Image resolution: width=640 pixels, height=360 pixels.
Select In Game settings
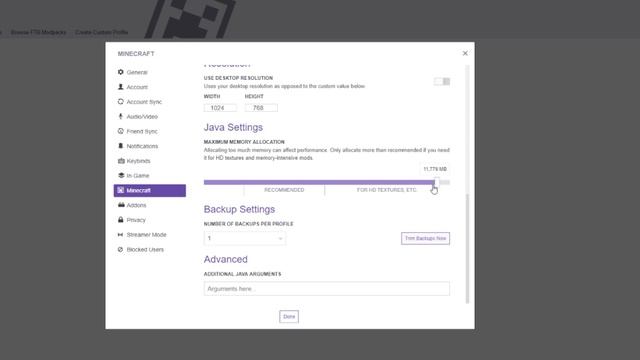[149, 176]
